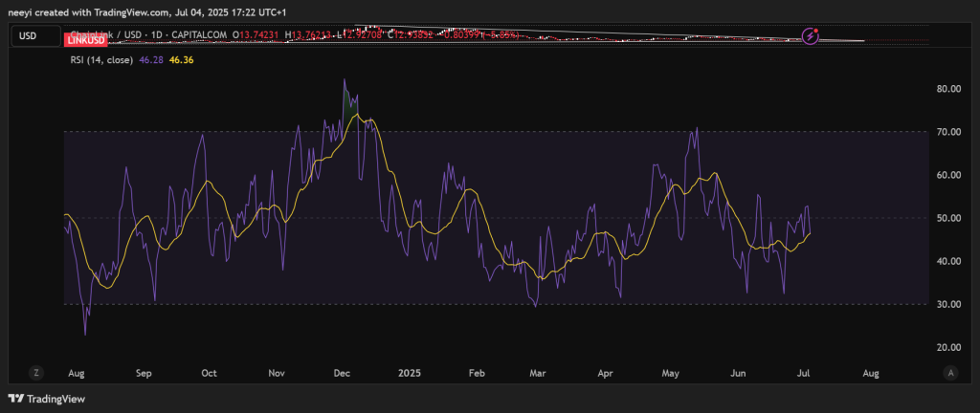Click the purple lightning flash icon
The width and height of the screenshot is (980, 413).
coord(811,36)
